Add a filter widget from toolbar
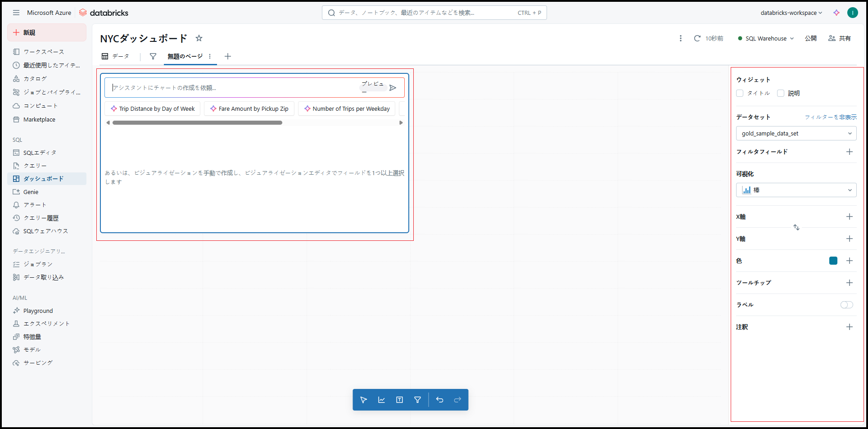Image resolution: width=868 pixels, height=429 pixels. (x=417, y=400)
